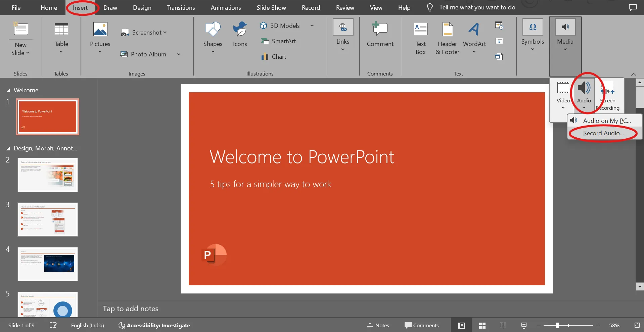Insert a Chart

tap(274, 56)
